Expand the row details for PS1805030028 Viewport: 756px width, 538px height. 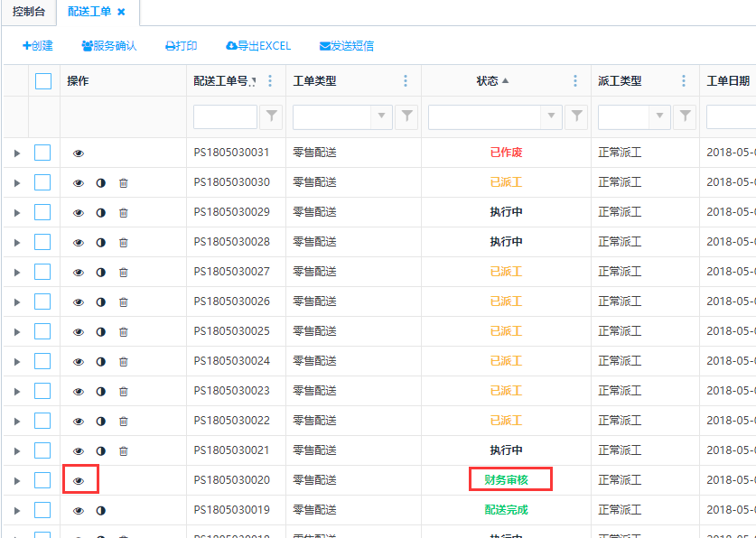(x=16, y=243)
